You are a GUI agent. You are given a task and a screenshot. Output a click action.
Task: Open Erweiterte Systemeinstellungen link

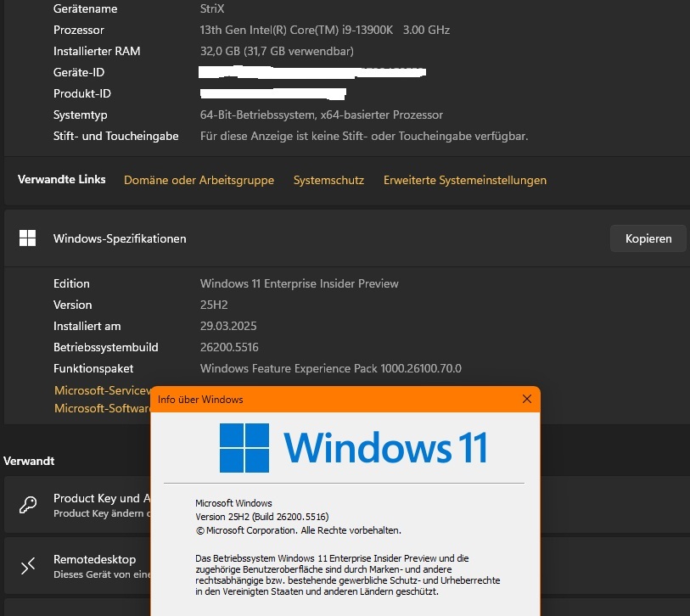pos(465,180)
